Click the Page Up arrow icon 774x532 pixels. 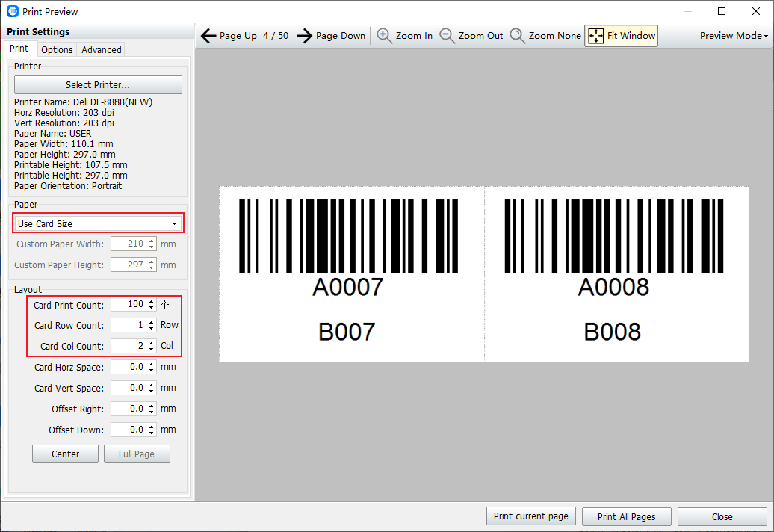click(208, 36)
